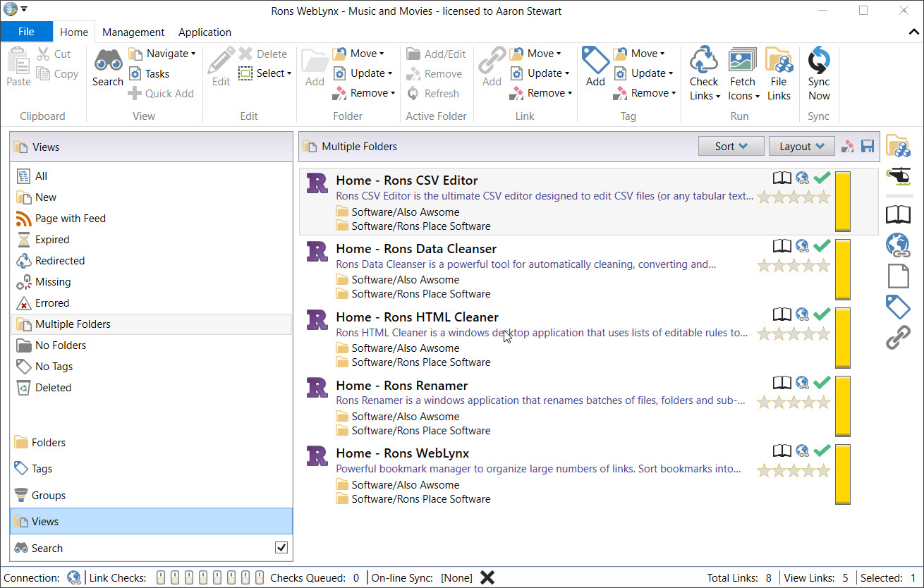Click the connection globe icon in status bar
The height and width of the screenshot is (588, 924).
73,577
